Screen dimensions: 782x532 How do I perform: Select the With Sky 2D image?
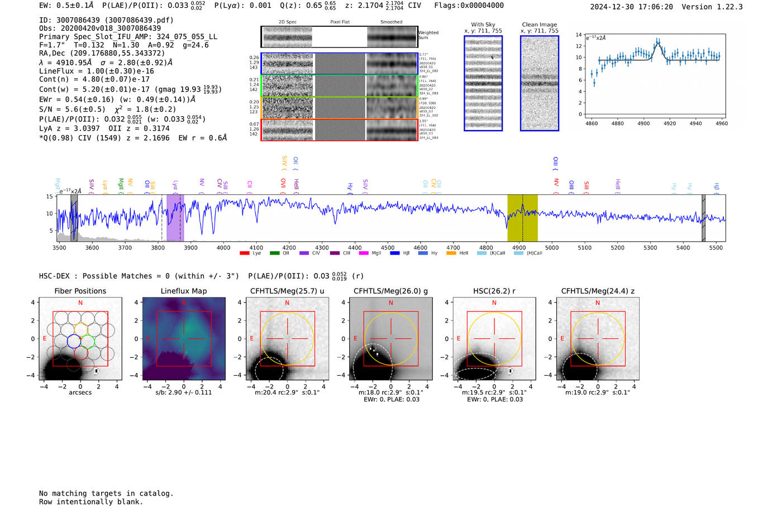tap(483, 83)
